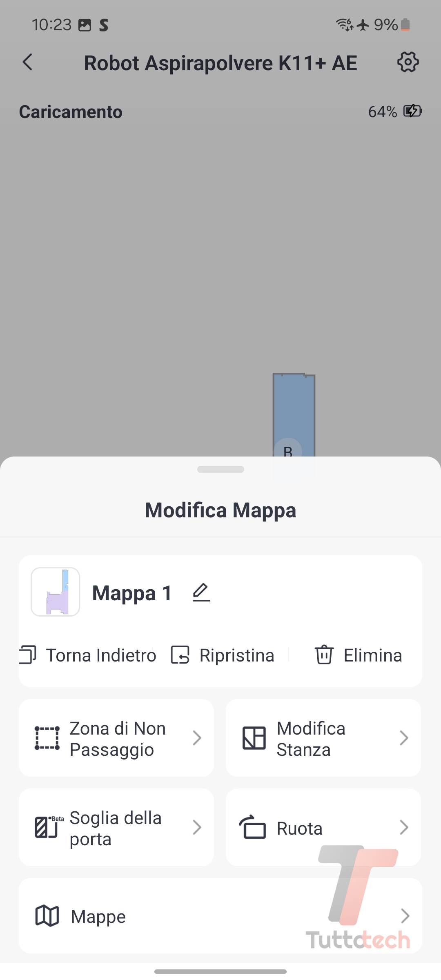Open robot settings gear icon
The image size is (441, 980).
pyautogui.click(x=408, y=62)
